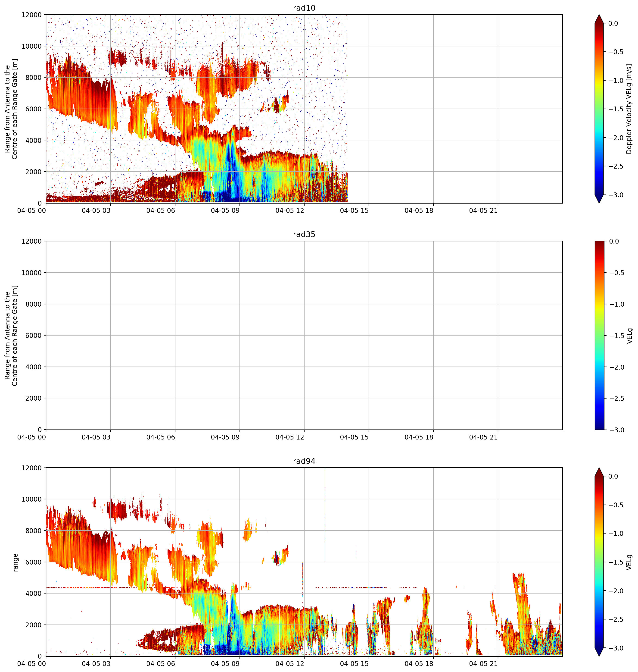Screen dimensions: 638x672
Task: Click the '04-05 09' tick under rad10
Action: (x=225, y=211)
